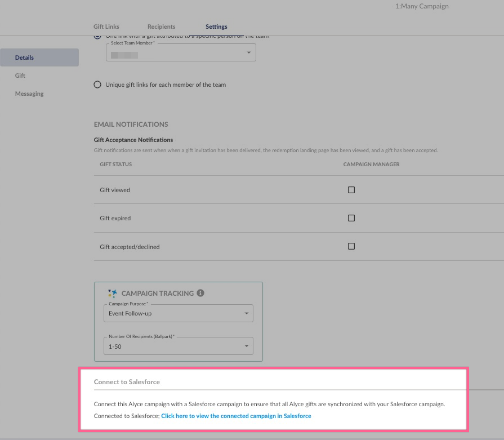Open Messaging sidebar section
The height and width of the screenshot is (440, 504).
[29, 94]
